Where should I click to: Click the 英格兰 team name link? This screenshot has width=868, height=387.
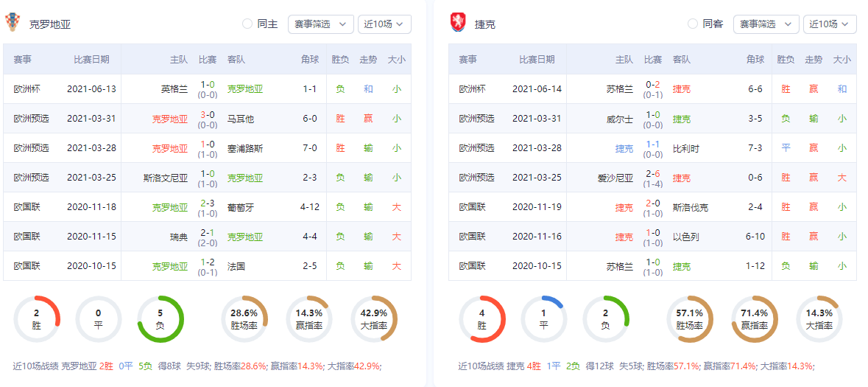coord(174,89)
